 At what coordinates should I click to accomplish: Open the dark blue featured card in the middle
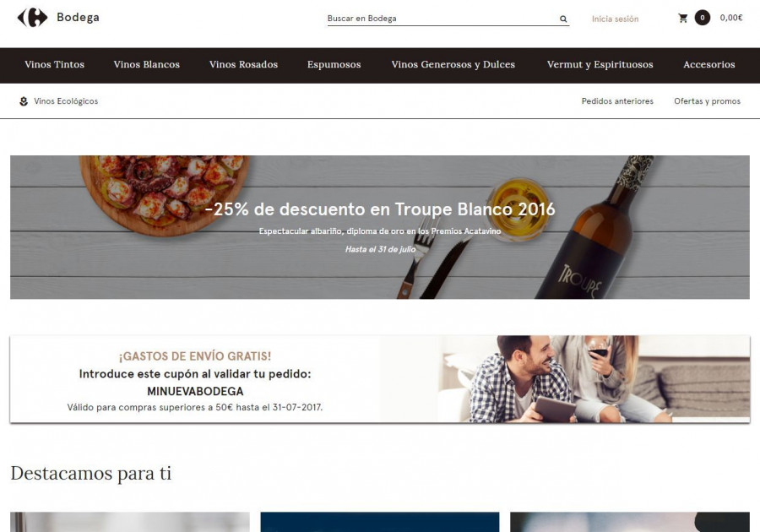pos(380,522)
